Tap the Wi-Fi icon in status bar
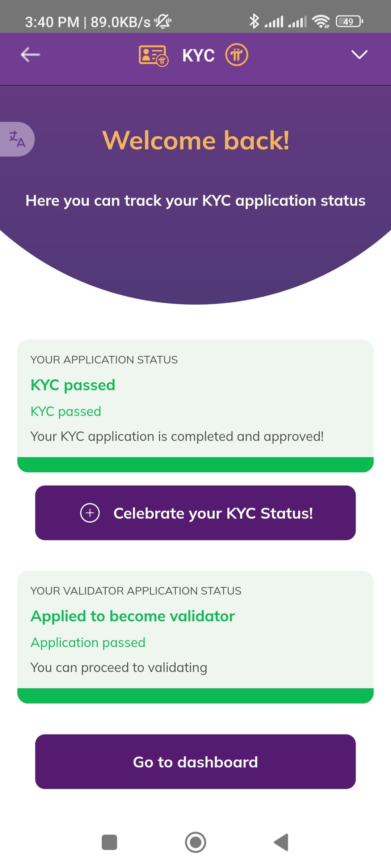This screenshot has width=391, height=868. pyautogui.click(x=321, y=22)
